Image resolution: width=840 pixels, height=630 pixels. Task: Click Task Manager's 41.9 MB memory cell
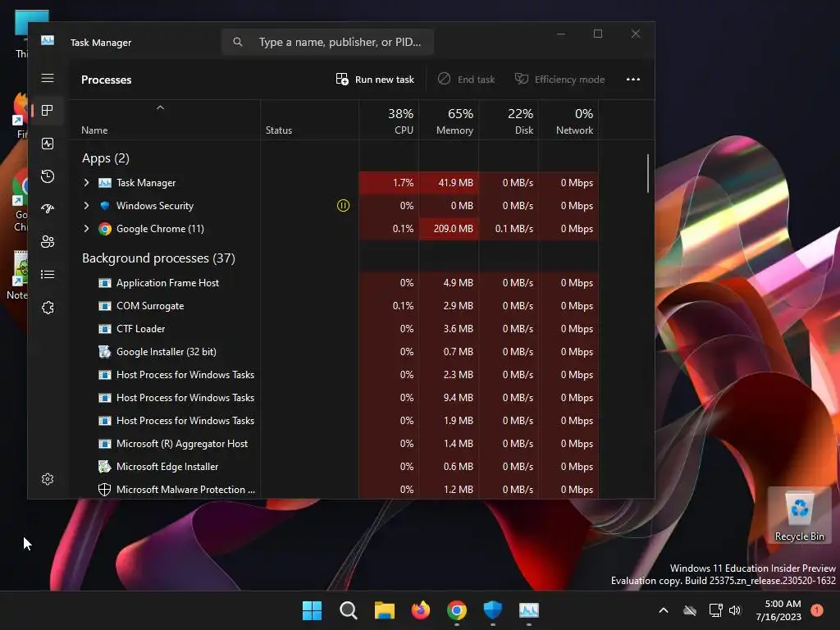click(449, 183)
